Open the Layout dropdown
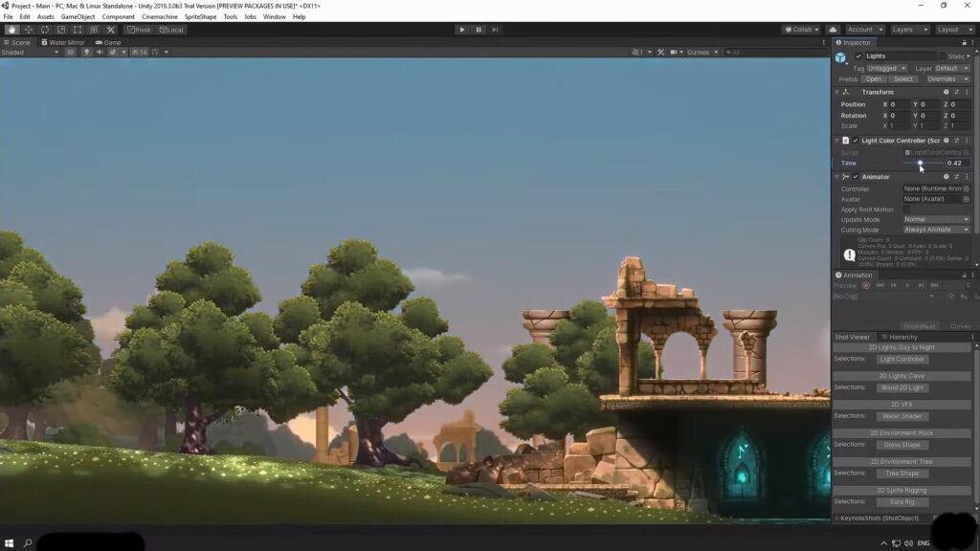 (954, 30)
